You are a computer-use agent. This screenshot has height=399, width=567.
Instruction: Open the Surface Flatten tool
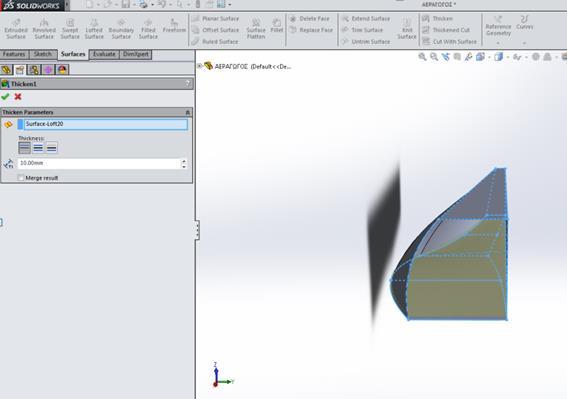click(256, 29)
